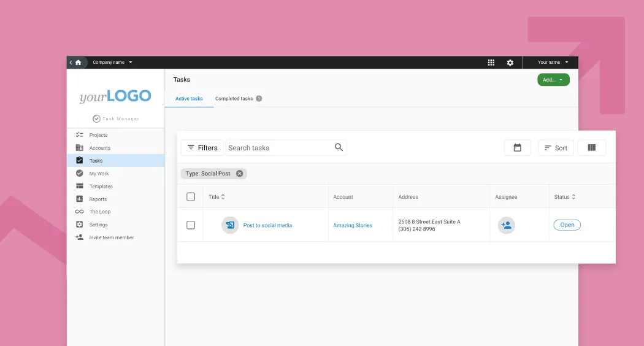The image size is (644, 346).
Task: Open the Your name account menu
Action: pos(553,63)
